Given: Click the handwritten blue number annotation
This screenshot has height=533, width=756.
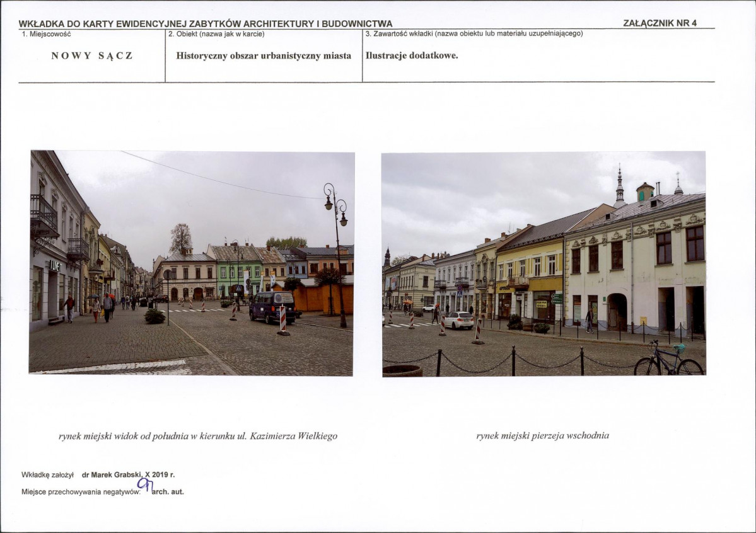Looking at the screenshot, I should click(x=144, y=486).
